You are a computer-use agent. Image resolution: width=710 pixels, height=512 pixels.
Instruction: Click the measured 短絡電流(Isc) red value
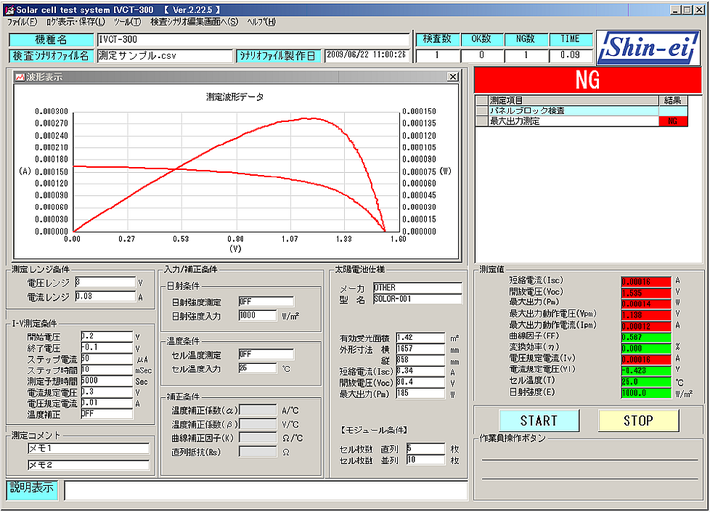point(646,282)
